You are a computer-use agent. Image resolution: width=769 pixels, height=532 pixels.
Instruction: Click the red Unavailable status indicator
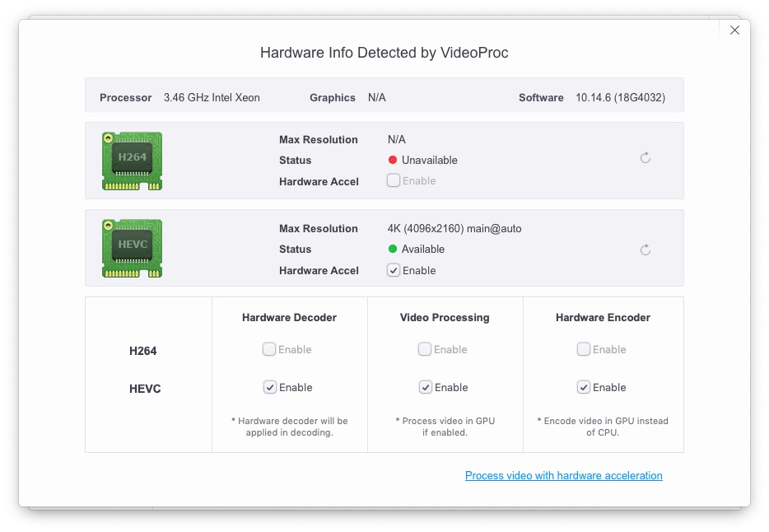tap(393, 160)
